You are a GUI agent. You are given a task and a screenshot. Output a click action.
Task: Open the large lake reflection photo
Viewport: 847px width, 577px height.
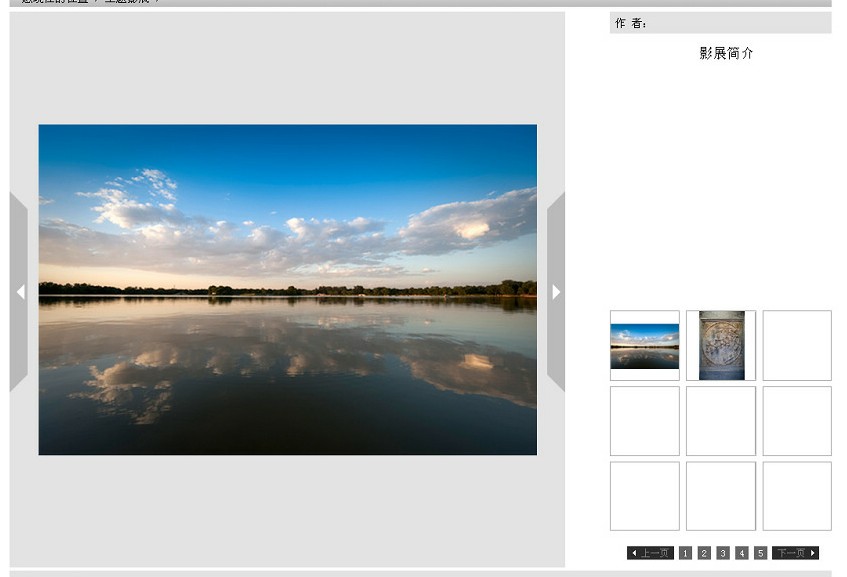click(x=287, y=290)
